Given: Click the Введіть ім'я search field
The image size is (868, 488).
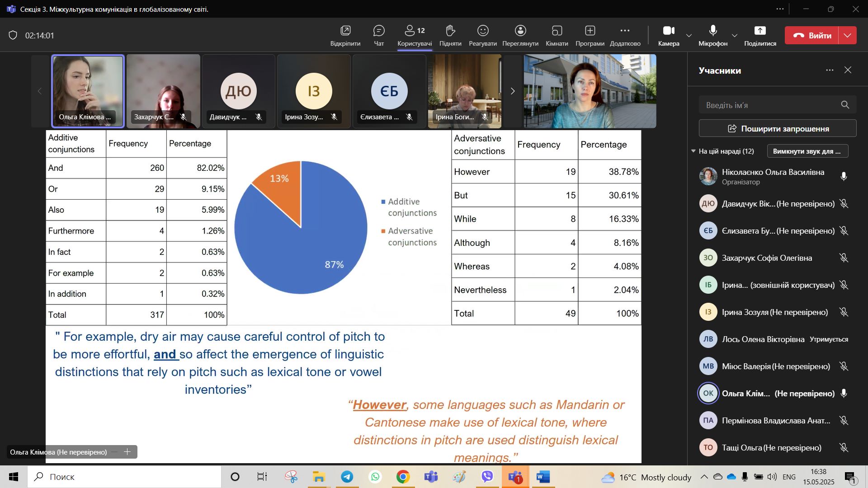Looking at the screenshot, I should click(769, 105).
